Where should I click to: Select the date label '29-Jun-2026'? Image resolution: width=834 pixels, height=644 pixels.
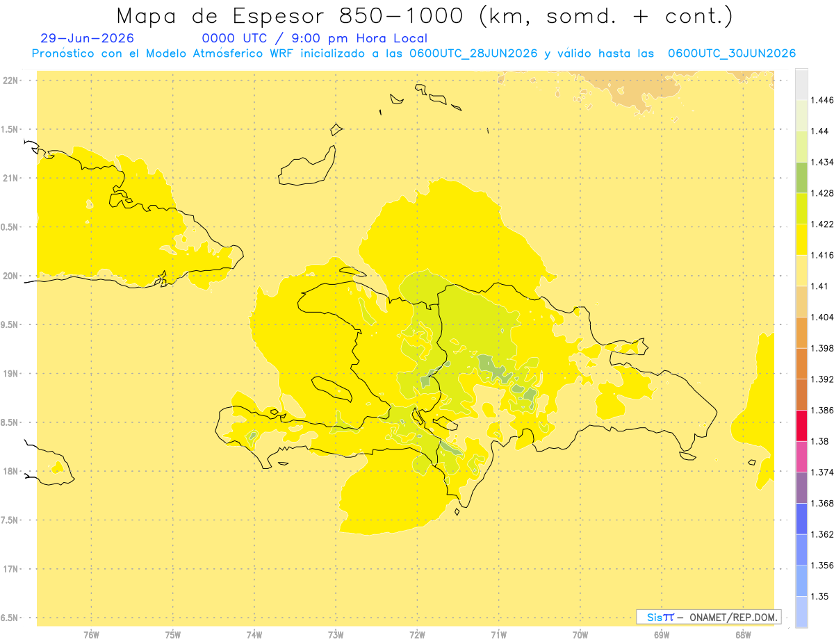tap(88, 38)
